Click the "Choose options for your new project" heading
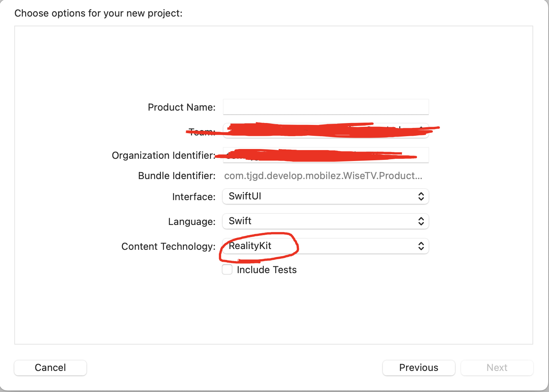This screenshot has height=392, width=549. click(x=99, y=13)
